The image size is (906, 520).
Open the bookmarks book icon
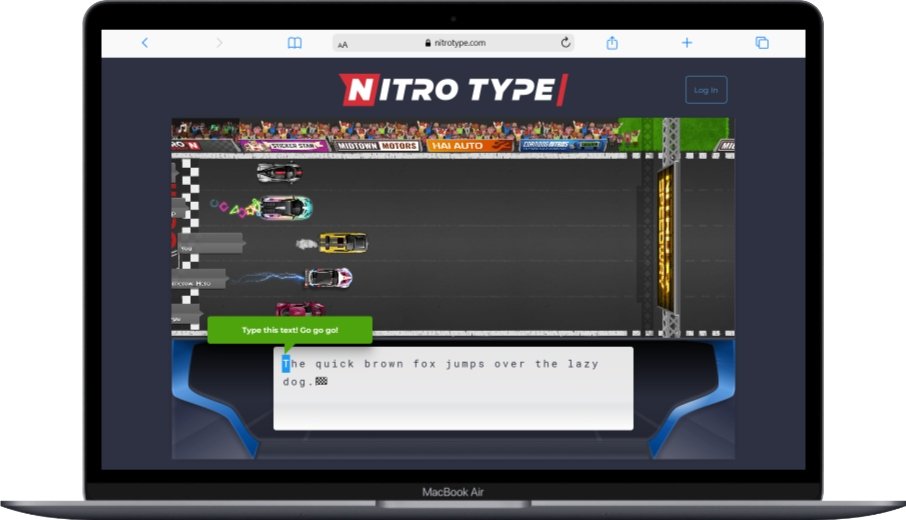click(295, 43)
